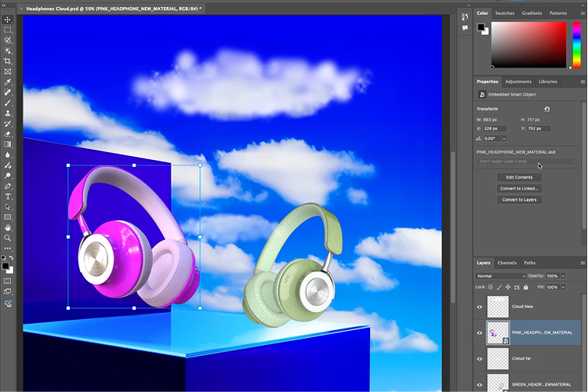
Task: Select the Crop tool
Action: pos(8,60)
